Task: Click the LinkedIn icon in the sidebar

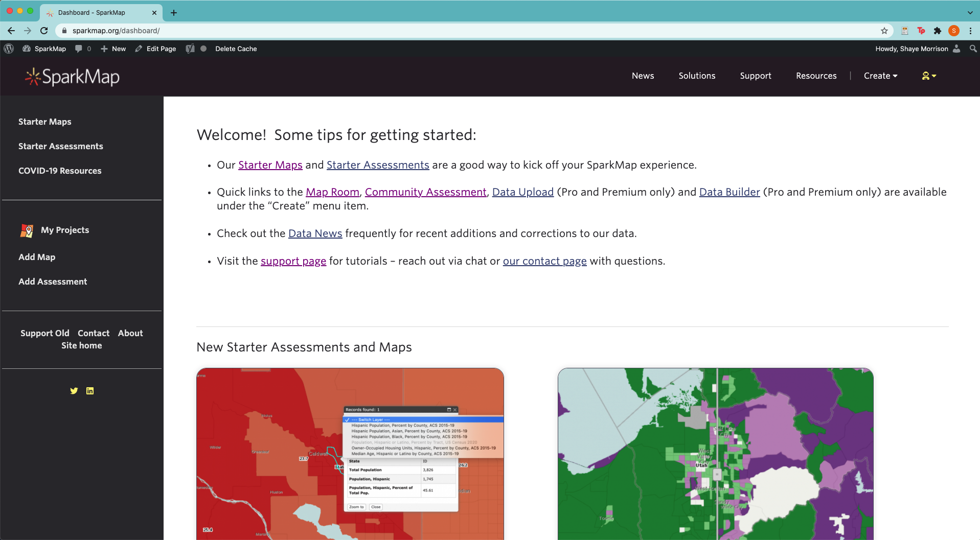Action: pos(89,391)
